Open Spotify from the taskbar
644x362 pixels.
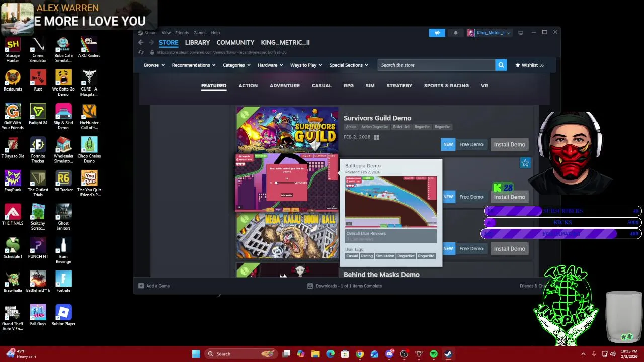(434, 354)
